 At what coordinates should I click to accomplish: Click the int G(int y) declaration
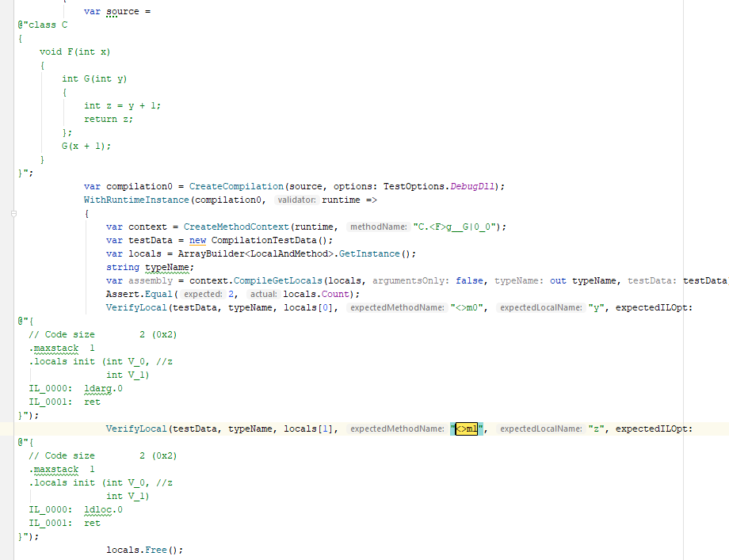[x=94, y=78]
